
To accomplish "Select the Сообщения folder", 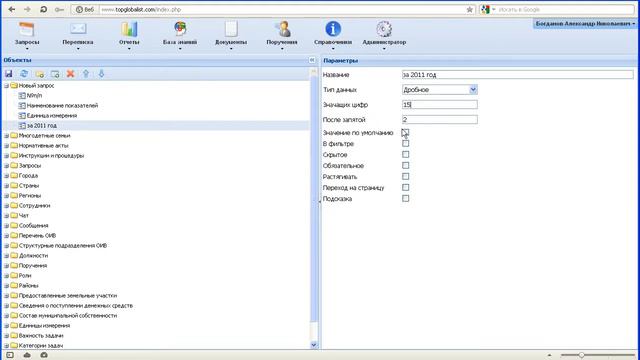I will tap(33, 226).
